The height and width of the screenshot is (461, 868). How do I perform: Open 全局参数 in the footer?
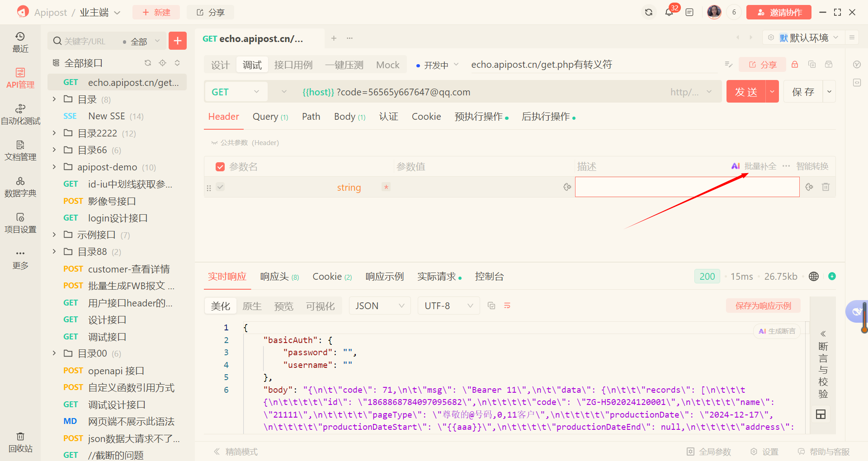pyautogui.click(x=709, y=452)
